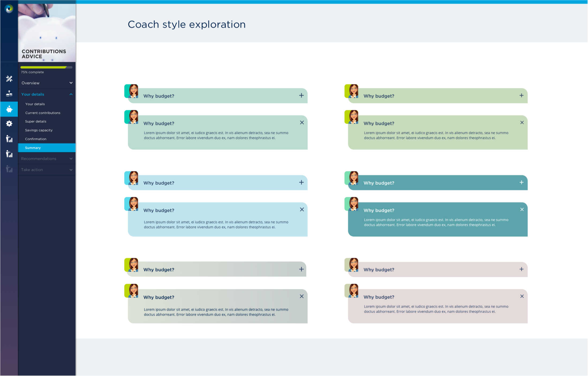
Task: Click Why budget? title on collapsed dark teal card
Action: 379,183
